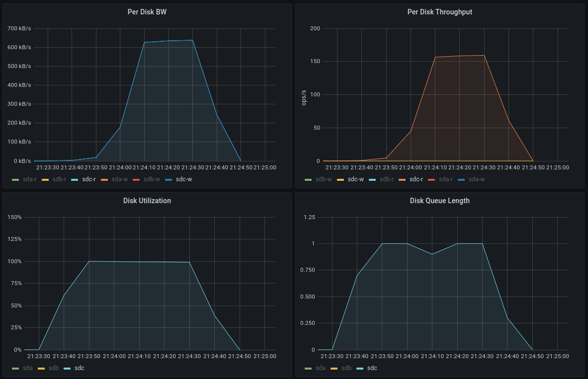Toggle sdc-r series label in Per Disk Throughput legend
588x379 pixels.
418,179
